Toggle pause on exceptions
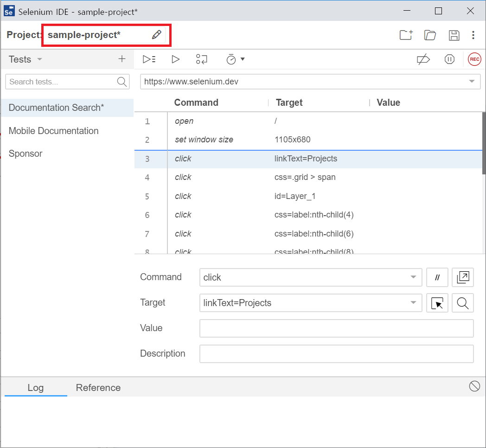The image size is (486, 448). 449,59
